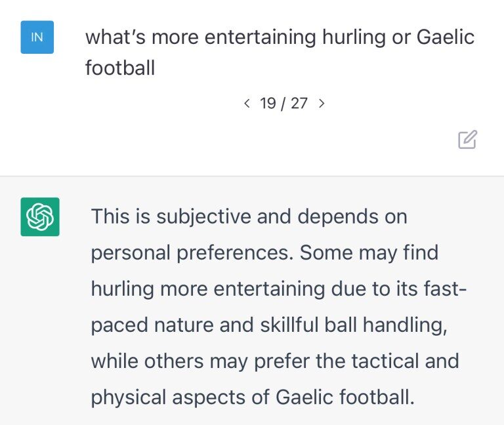
Task: Click the user question's first line
Action: [280, 37]
